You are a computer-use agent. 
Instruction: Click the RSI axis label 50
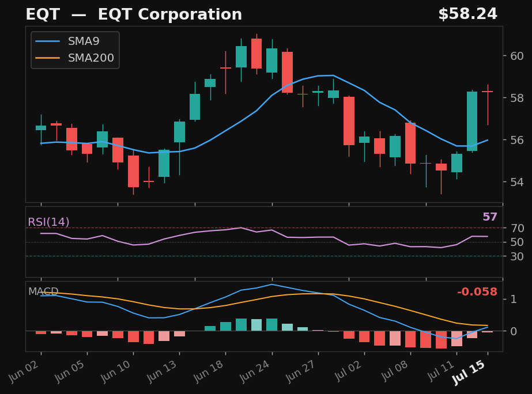click(518, 242)
